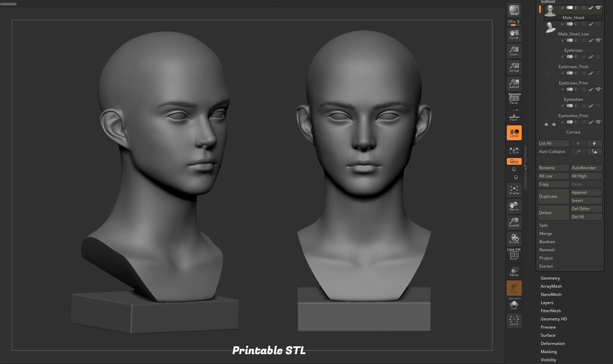Click the polypaint brush icon on Eyelashes
The height and width of the screenshot is (364, 613).
point(591,89)
